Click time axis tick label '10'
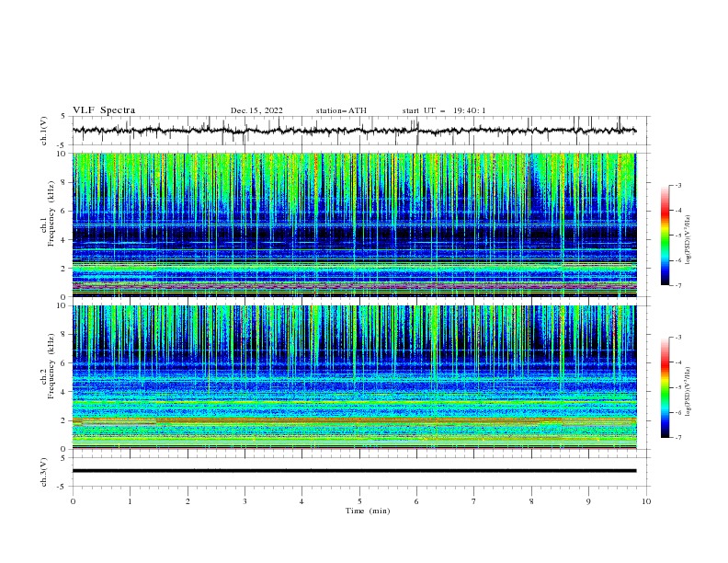728x563 pixels. point(646,501)
